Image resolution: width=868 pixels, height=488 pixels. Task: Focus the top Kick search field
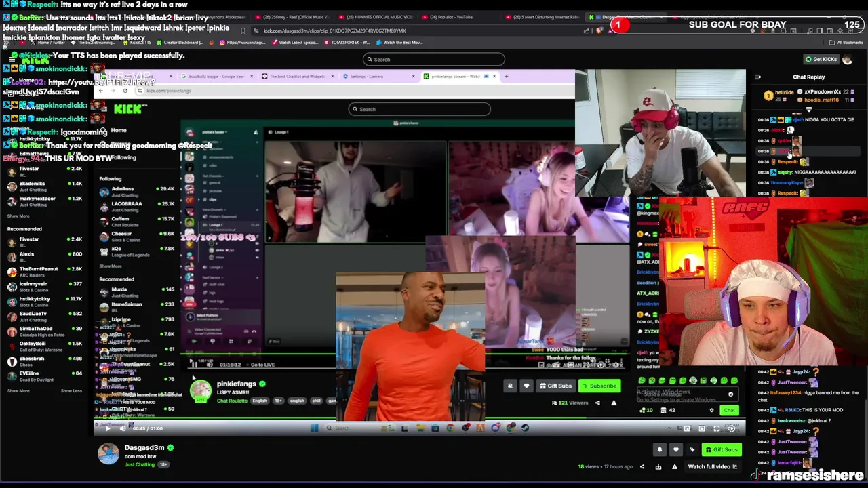click(x=434, y=59)
